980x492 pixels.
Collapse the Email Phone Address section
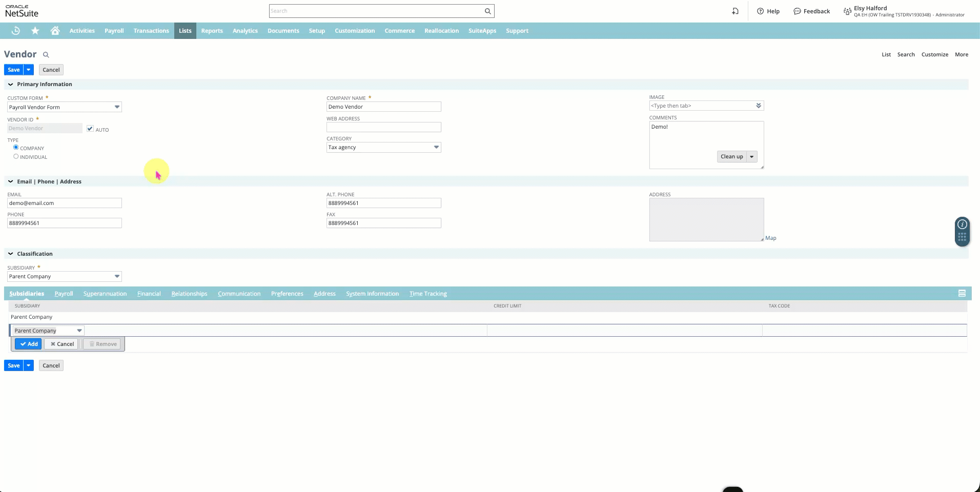pos(10,181)
